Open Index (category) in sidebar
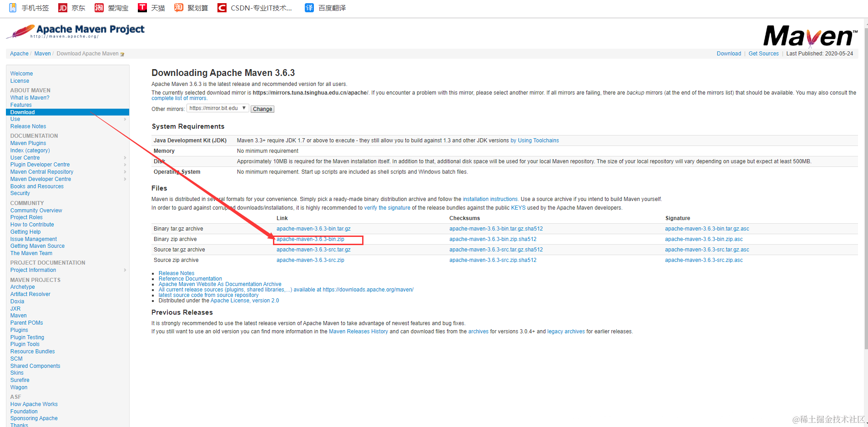868x427 pixels. (x=30, y=151)
